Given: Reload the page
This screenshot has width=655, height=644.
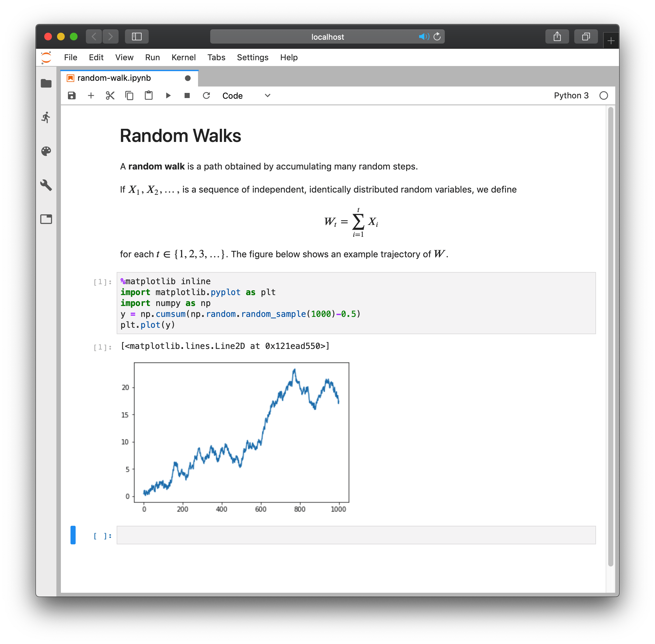Looking at the screenshot, I should point(437,37).
